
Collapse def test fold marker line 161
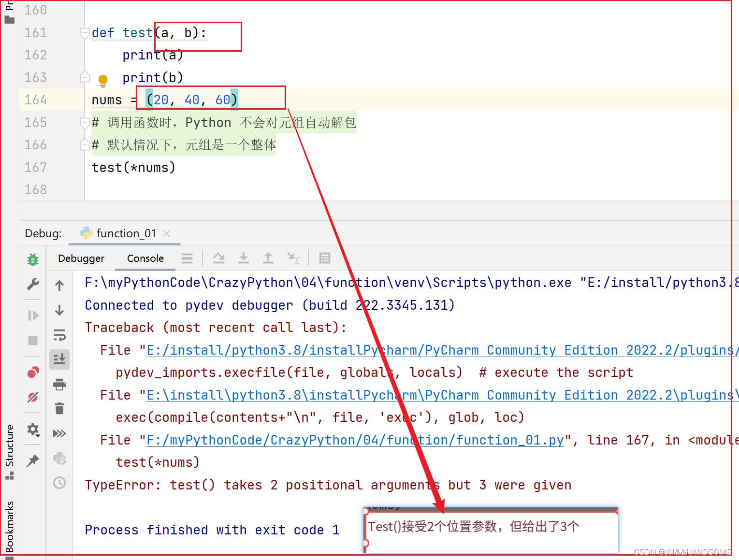[x=85, y=33]
